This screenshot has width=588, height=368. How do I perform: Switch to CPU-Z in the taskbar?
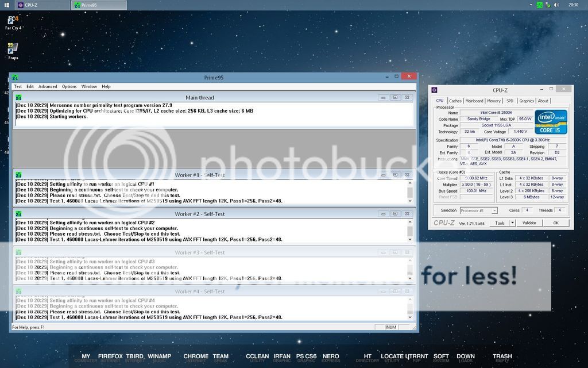pyautogui.click(x=42, y=5)
